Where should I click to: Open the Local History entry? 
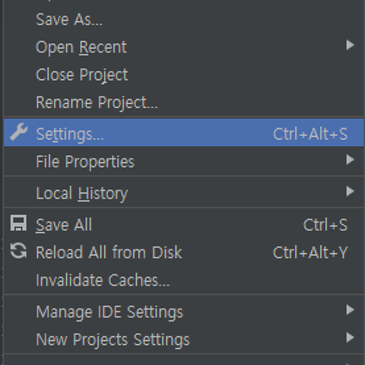tap(184, 193)
